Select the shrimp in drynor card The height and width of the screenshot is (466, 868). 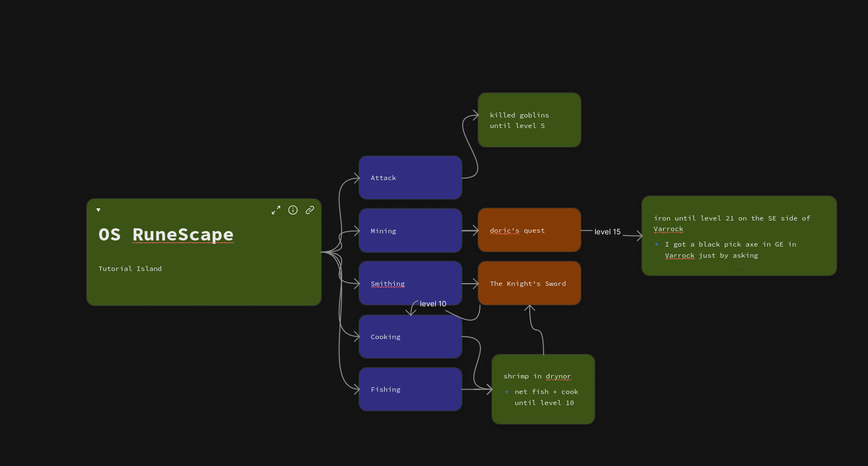[x=543, y=390]
